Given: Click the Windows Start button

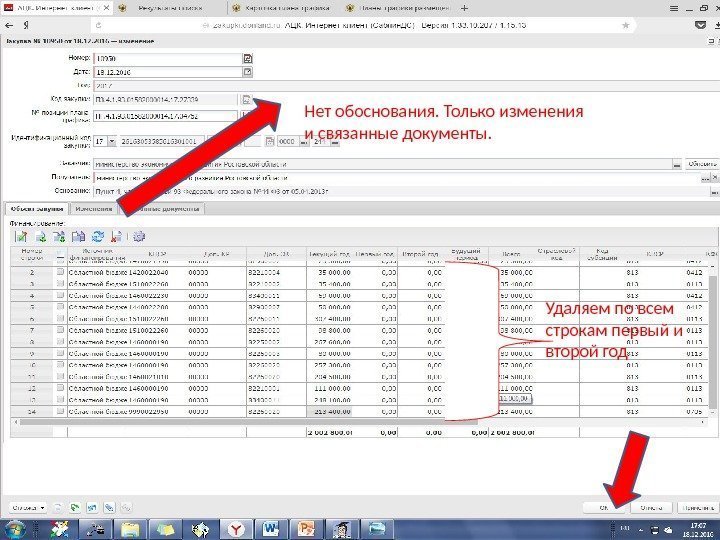Looking at the screenshot, I should coord(15,530).
